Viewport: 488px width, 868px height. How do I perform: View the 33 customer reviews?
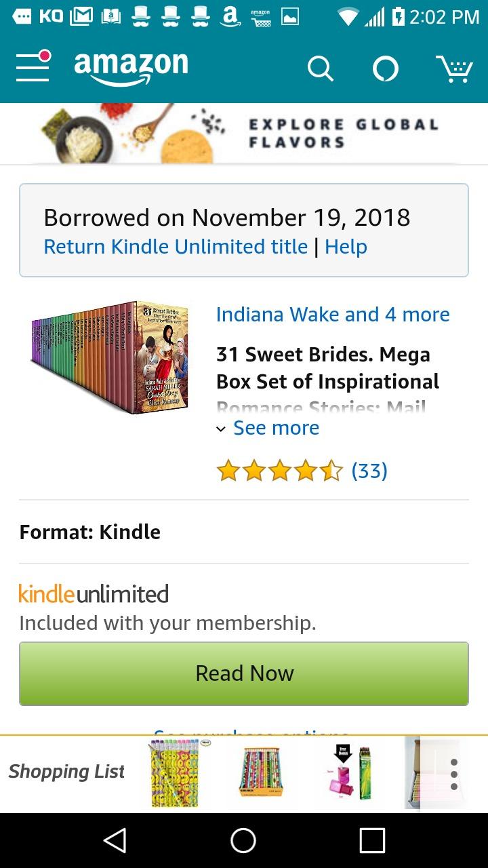pos(369,469)
